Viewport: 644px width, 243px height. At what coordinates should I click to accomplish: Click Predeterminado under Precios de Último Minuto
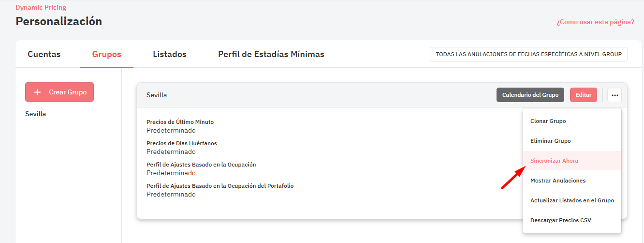171,130
